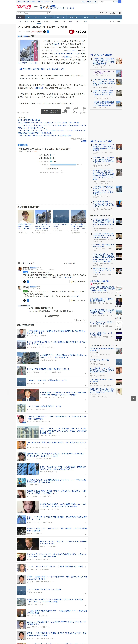Open the エキスパート tab
Screen dimensions: 138x644
pyautogui.click(x=48, y=17)
